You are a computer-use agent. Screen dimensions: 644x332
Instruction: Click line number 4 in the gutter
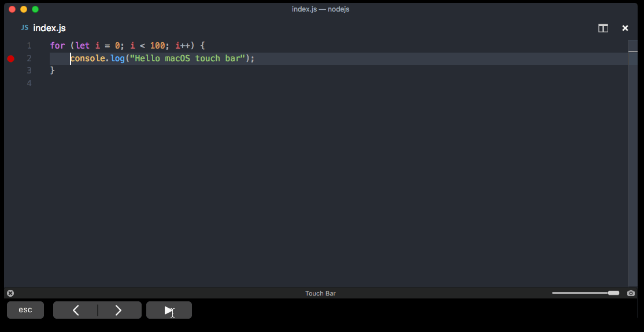point(29,83)
